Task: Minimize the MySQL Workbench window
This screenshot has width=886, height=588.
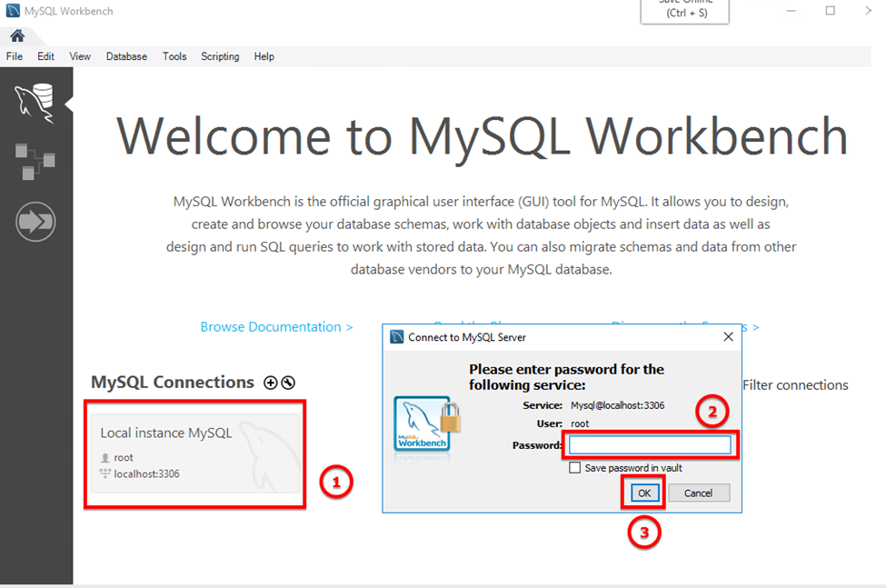Action: [x=791, y=11]
